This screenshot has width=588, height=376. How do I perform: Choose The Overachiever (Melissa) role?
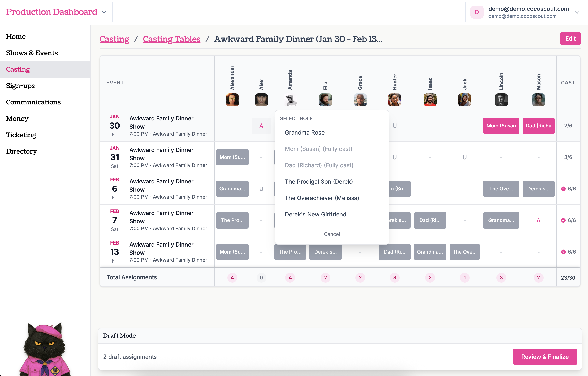pyautogui.click(x=322, y=198)
